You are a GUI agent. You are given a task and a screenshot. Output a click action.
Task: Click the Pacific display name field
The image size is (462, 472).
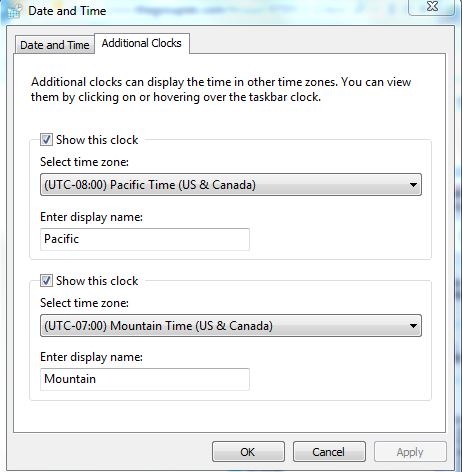pos(145,239)
